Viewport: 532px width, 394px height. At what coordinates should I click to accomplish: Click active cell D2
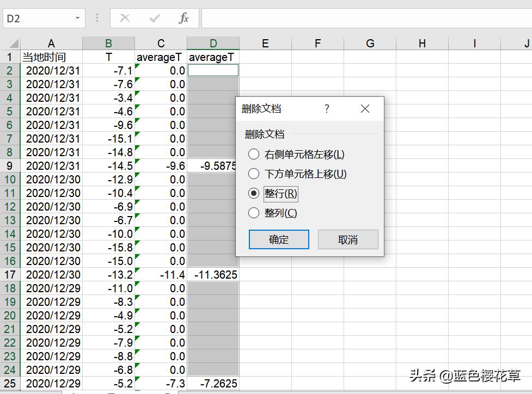click(x=213, y=71)
